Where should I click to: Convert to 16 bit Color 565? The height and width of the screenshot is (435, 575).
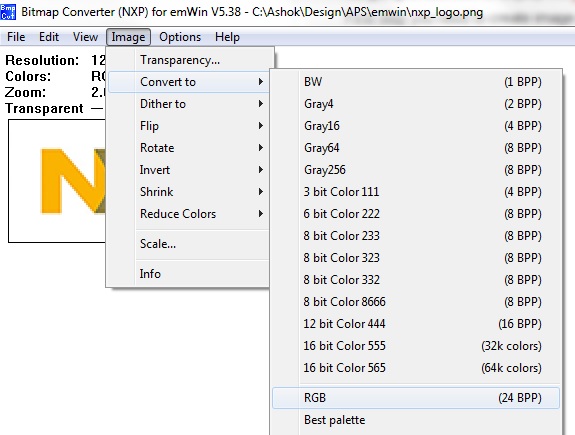(x=416, y=368)
